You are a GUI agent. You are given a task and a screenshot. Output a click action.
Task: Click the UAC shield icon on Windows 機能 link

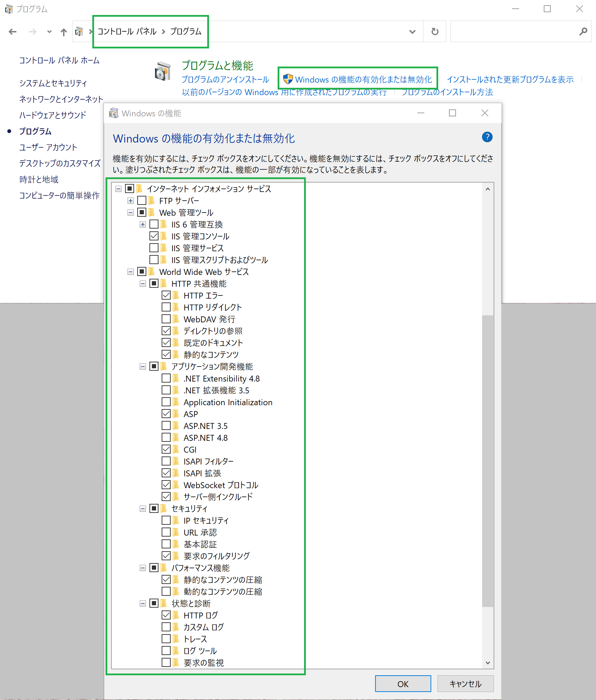(x=288, y=79)
